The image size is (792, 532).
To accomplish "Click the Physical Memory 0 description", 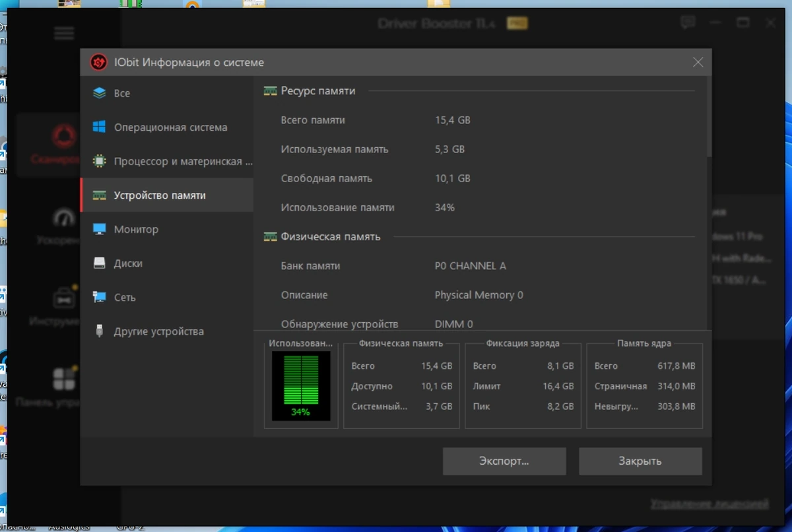I will [x=479, y=295].
